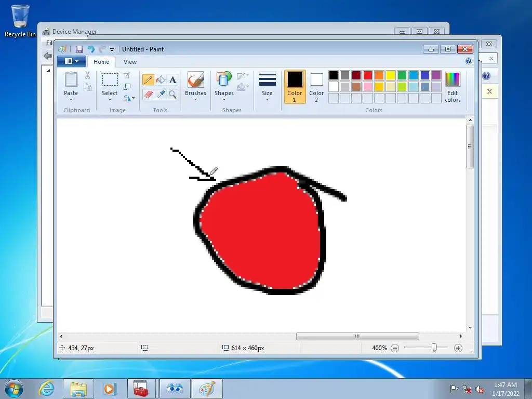Open Internet Explorer from the taskbar

46,388
